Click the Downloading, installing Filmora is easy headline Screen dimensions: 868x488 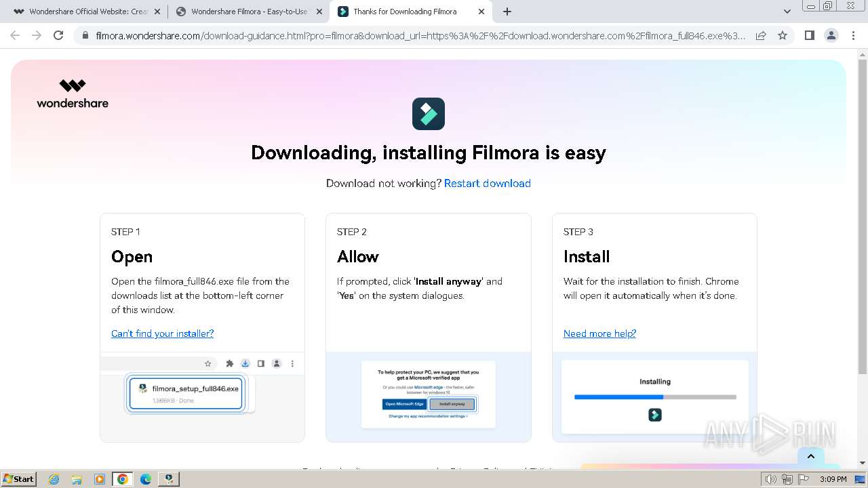(429, 152)
